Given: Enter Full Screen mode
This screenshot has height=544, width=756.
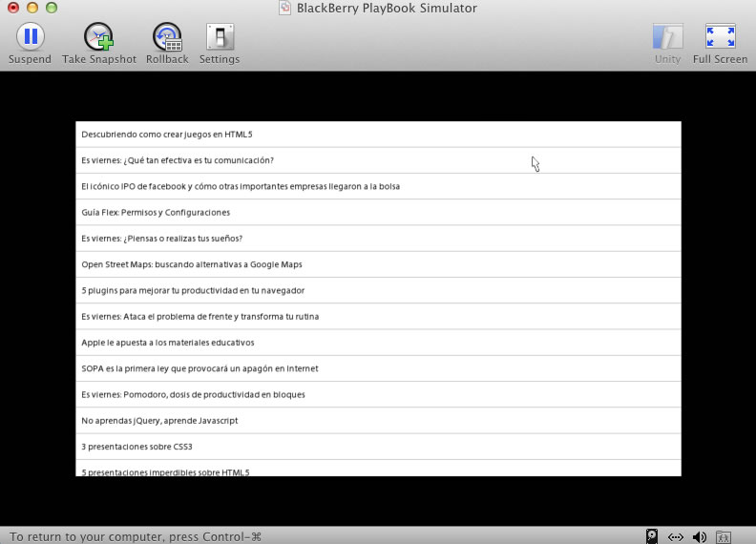Looking at the screenshot, I should click(x=721, y=43).
